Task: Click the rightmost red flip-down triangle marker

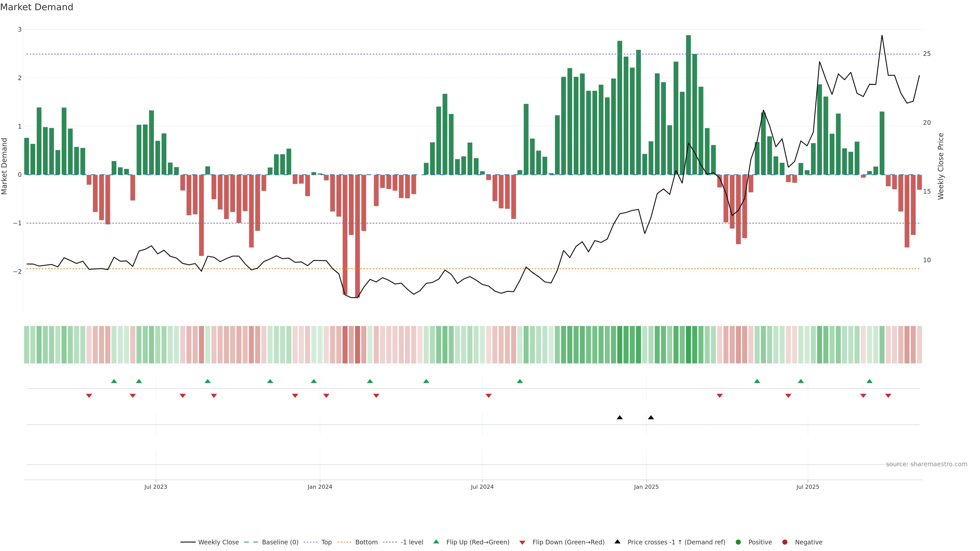Action: coord(888,396)
